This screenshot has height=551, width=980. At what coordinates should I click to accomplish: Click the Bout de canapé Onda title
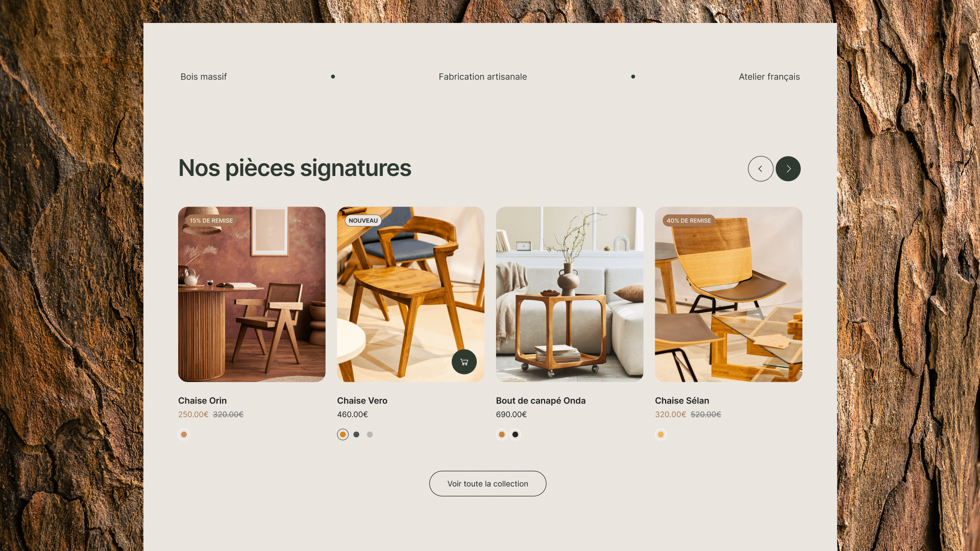[x=541, y=400]
